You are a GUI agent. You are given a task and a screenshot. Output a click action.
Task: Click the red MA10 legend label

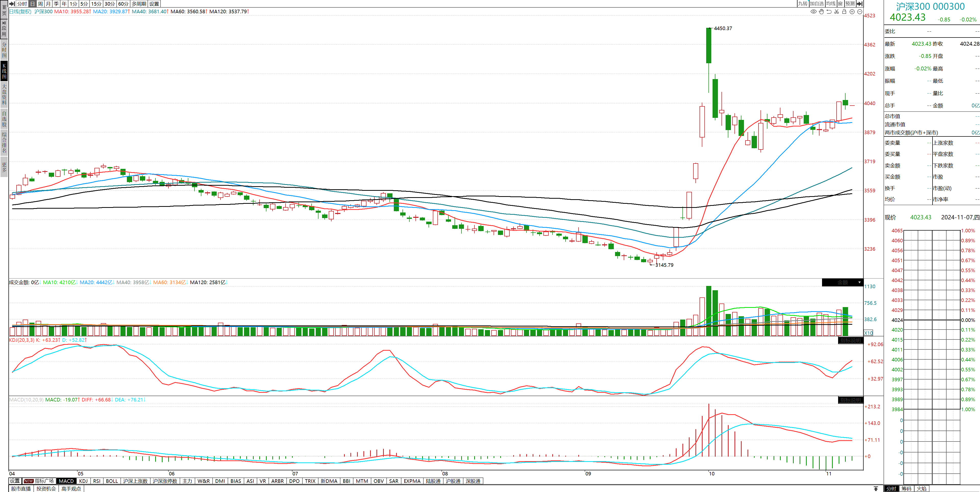[72, 11]
